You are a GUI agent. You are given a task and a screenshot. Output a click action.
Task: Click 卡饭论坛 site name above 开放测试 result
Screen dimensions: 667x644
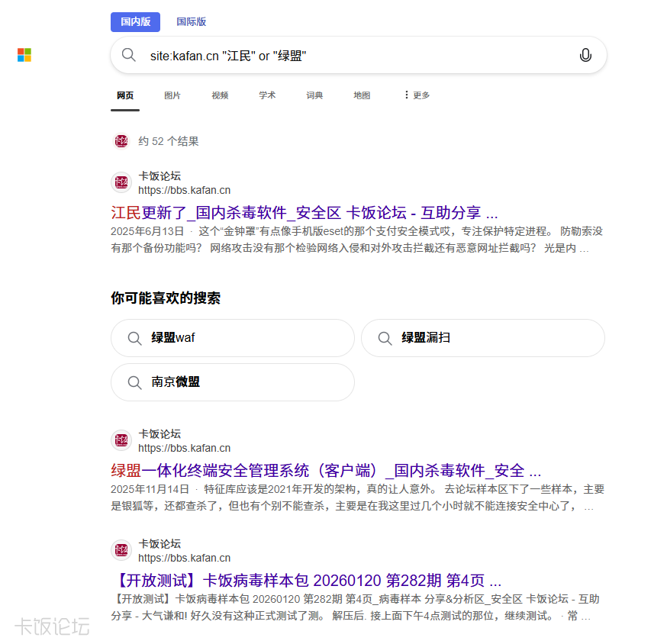[x=159, y=543]
